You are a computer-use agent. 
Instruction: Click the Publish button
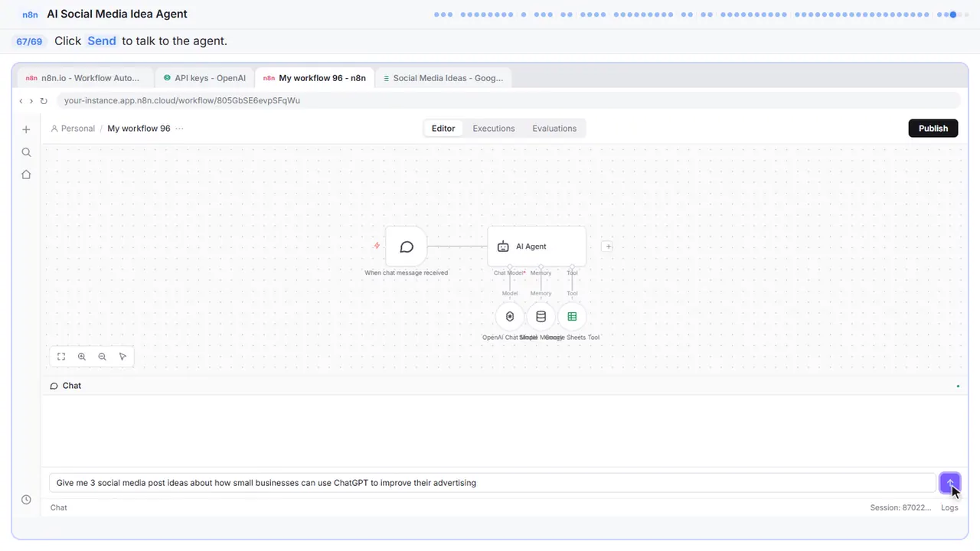click(x=933, y=129)
